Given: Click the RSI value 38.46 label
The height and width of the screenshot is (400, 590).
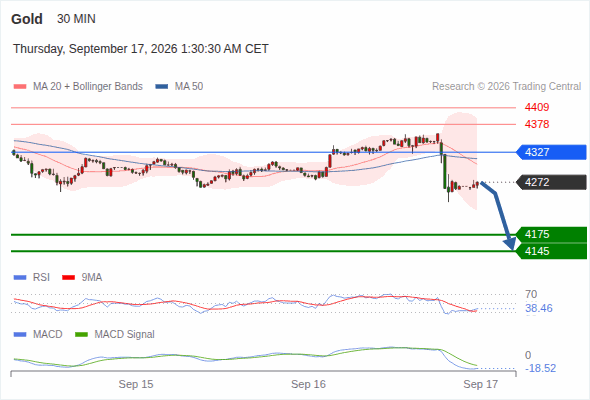Looking at the screenshot, I should (539, 309).
